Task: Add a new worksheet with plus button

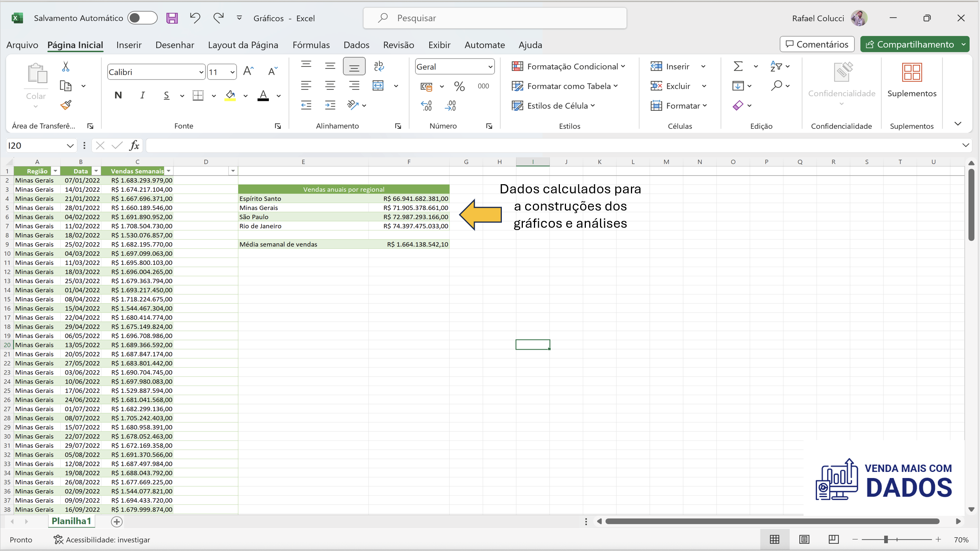Action: pyautogui.click(x=116, y=521)
